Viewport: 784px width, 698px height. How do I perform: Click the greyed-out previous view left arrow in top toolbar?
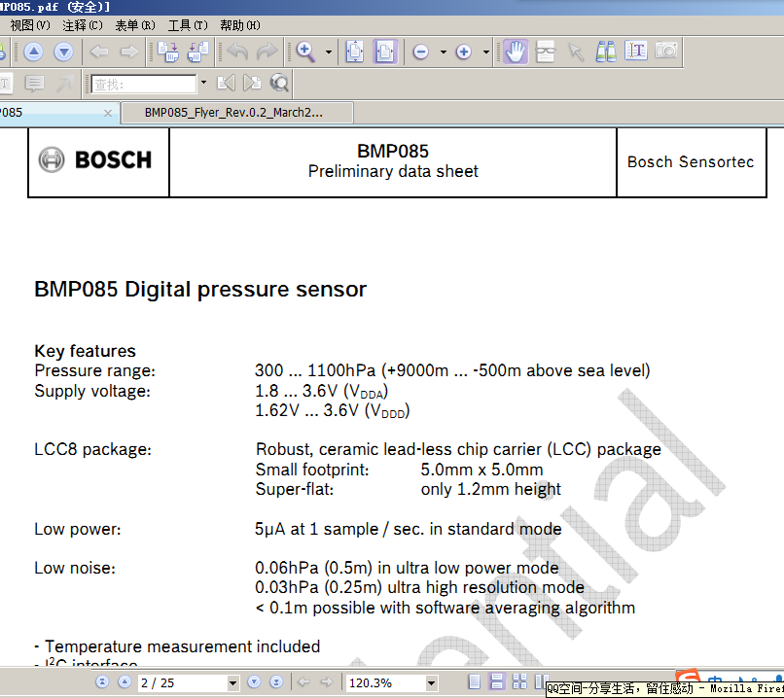(x=99, y=52)
